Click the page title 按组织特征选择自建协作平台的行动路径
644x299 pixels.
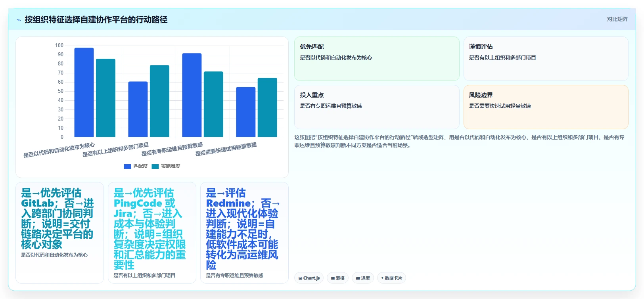point(96,19)
